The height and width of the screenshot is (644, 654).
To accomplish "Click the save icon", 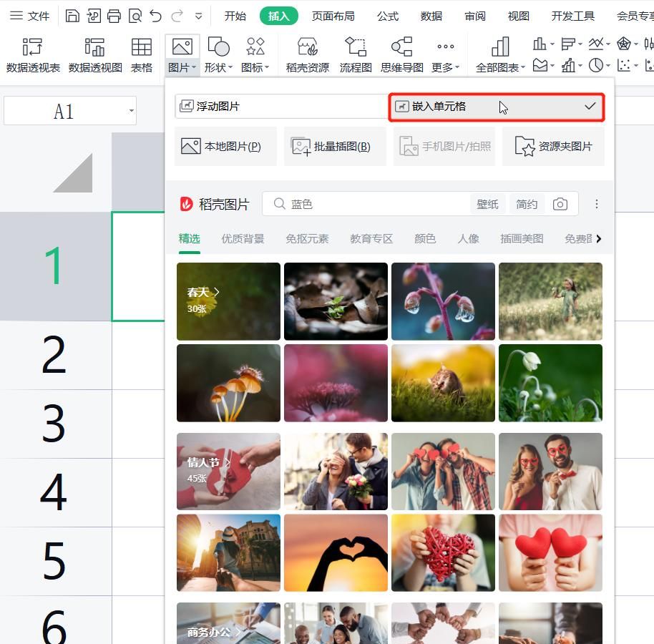I will point(72,16).
